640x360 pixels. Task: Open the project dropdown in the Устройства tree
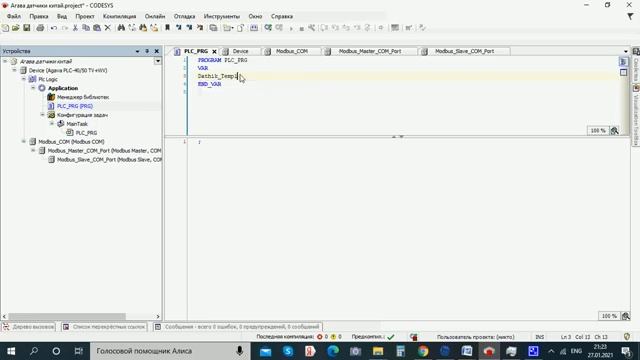158,61
